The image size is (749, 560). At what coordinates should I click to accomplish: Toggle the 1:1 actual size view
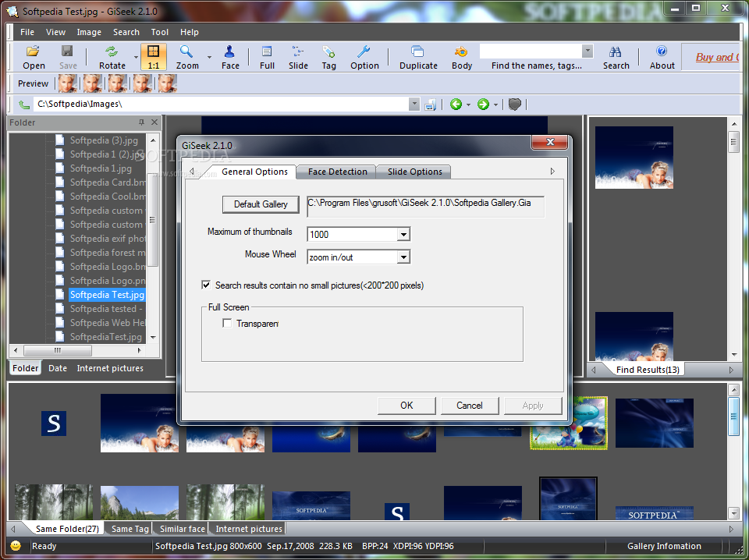point(154,57)
